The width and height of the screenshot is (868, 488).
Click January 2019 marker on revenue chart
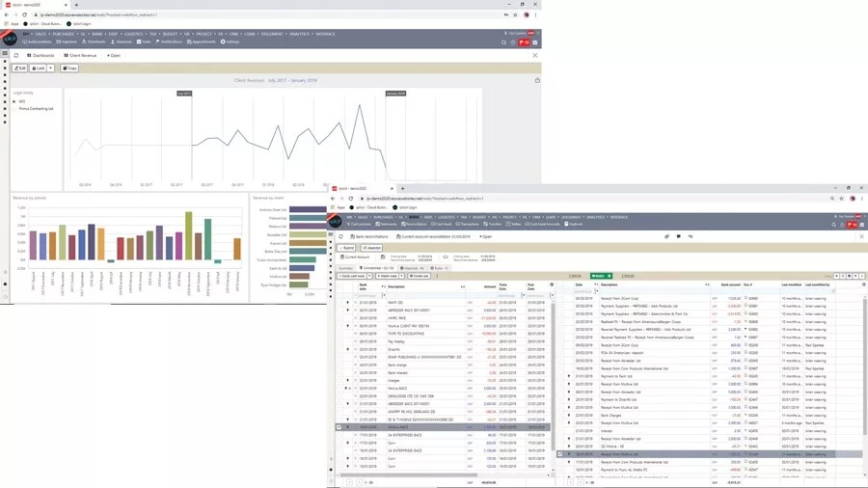pyautogui.click(x=395, y=93)
